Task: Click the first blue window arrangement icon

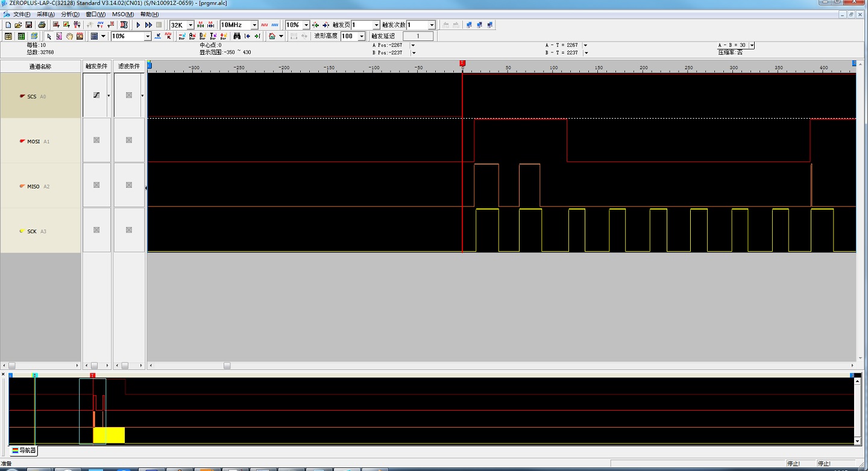Action: 469,25
